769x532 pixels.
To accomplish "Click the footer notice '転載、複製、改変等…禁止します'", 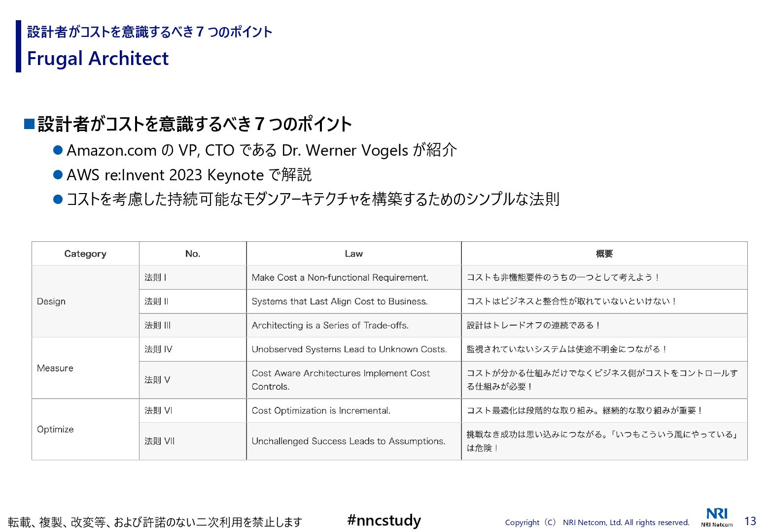I will [x=155, y=522].
